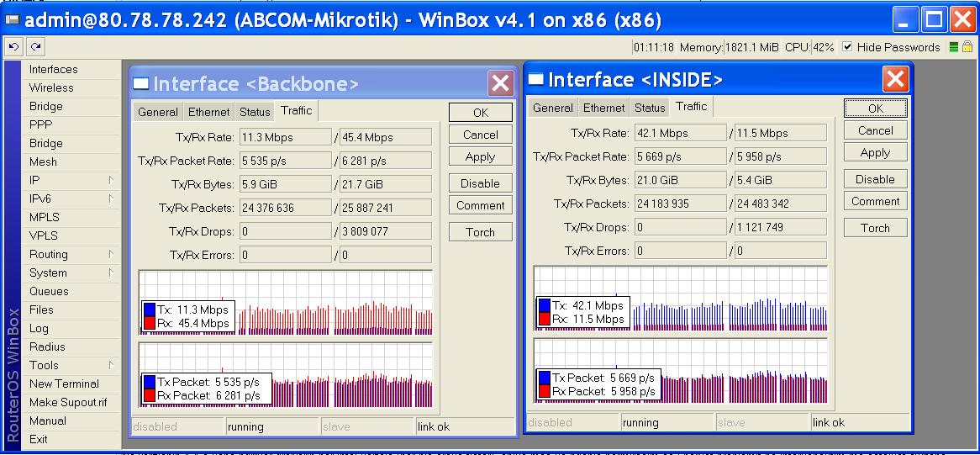Expand the Tools submenu arrow
The height and width of the screenshot is (455, 980).
click(111, 365)
